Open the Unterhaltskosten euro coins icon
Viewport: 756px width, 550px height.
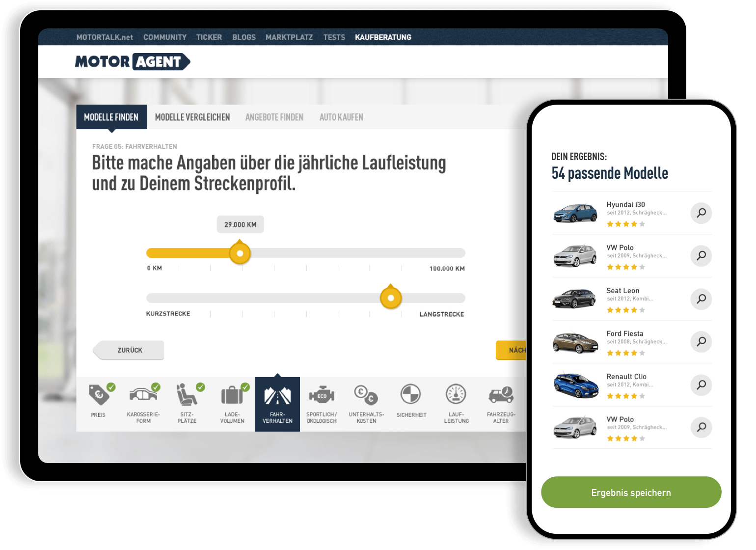366,394
